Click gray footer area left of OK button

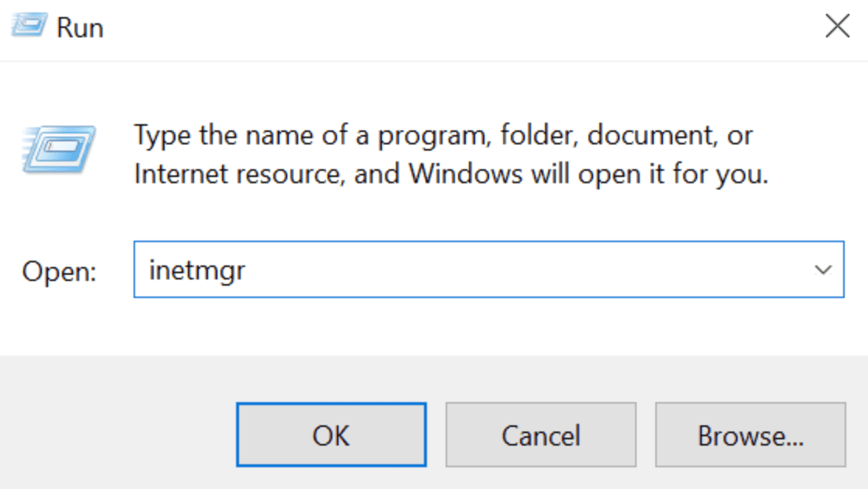click(x=116, y=435)
